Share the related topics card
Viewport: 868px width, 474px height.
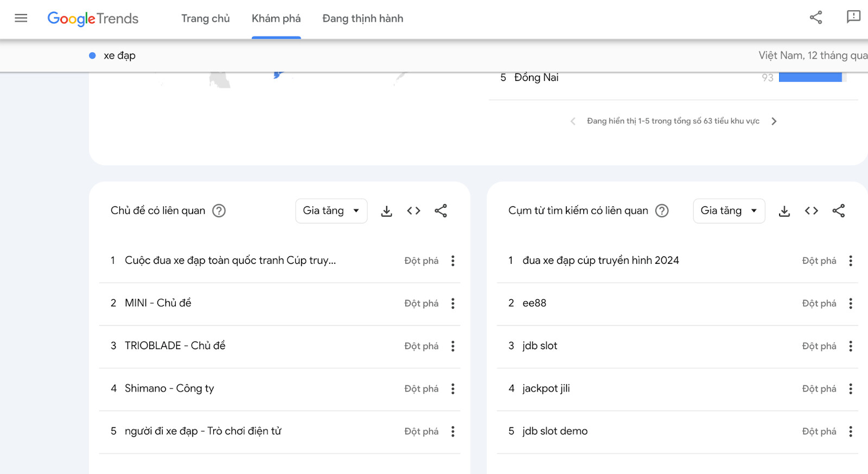coord(441,211)
